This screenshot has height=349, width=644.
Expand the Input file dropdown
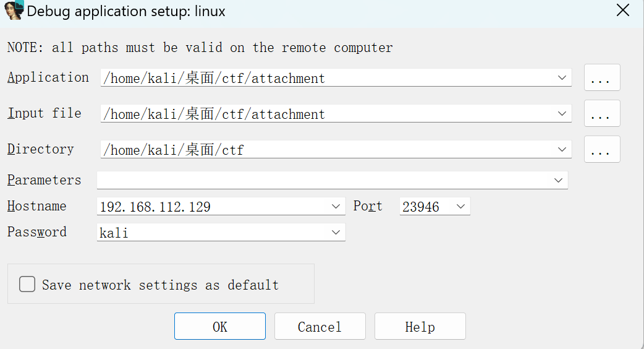point(562,114)
